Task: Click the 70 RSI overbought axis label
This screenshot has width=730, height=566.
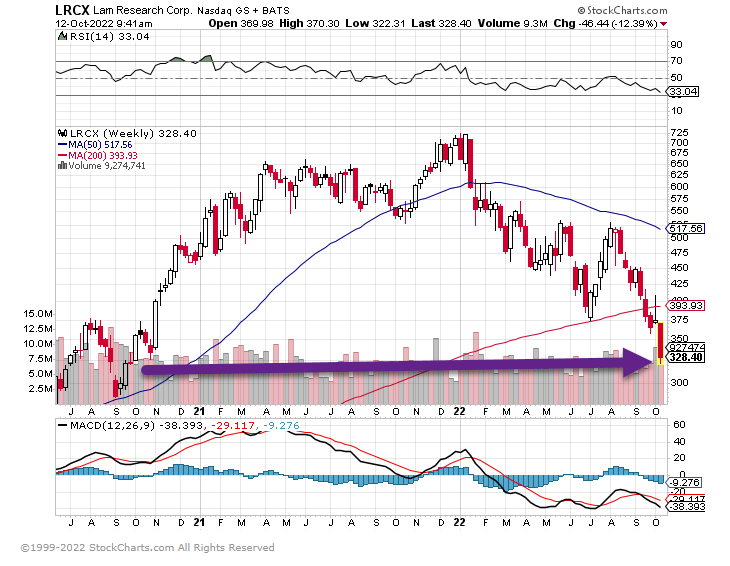Action: pos(676,61)
